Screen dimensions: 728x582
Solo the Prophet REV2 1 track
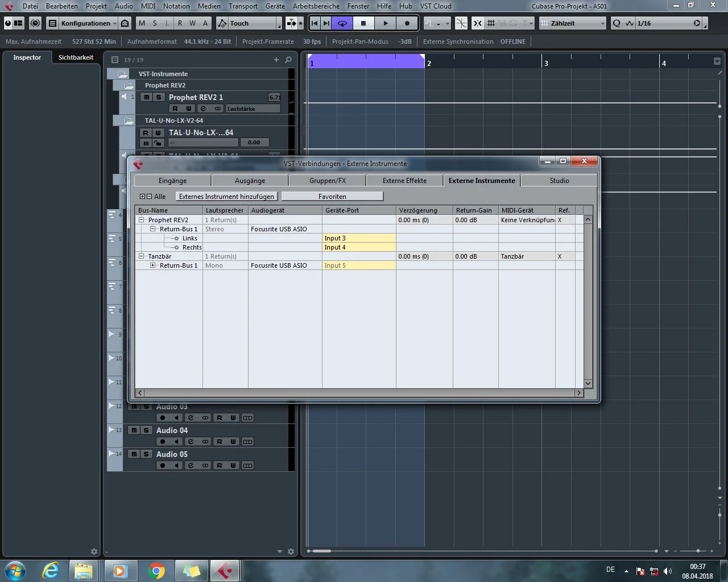(159, 97)
